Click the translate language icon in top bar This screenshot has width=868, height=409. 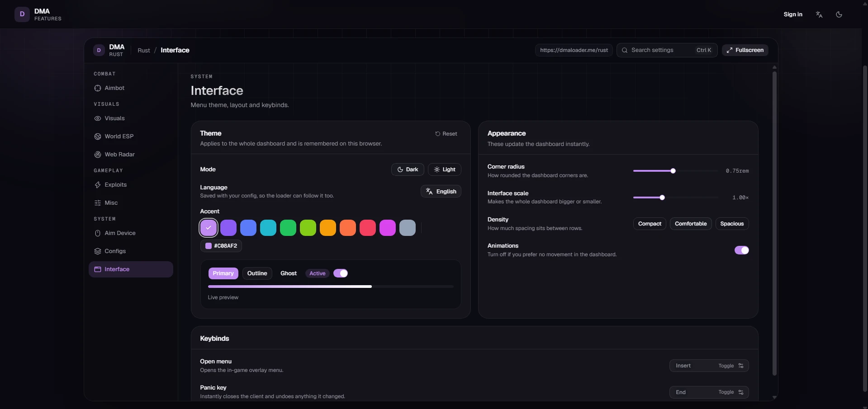point(819,14)
